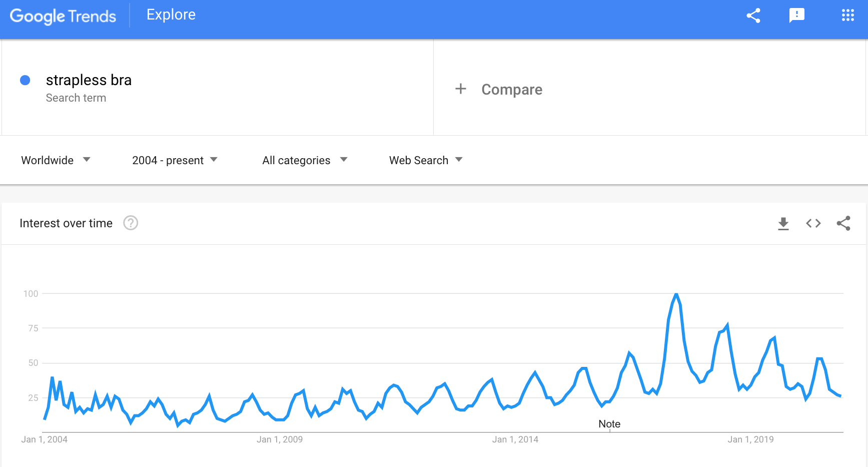Open the Interest over time help icon
Screen dimensions: 868x467
coord(131,223)
